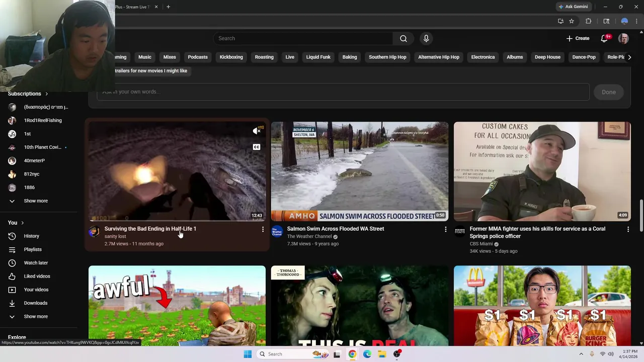The height and width of the screenshot is (362, 644).
Task: Open Watch later in the sidebar
Action: [x=36, y=262]
